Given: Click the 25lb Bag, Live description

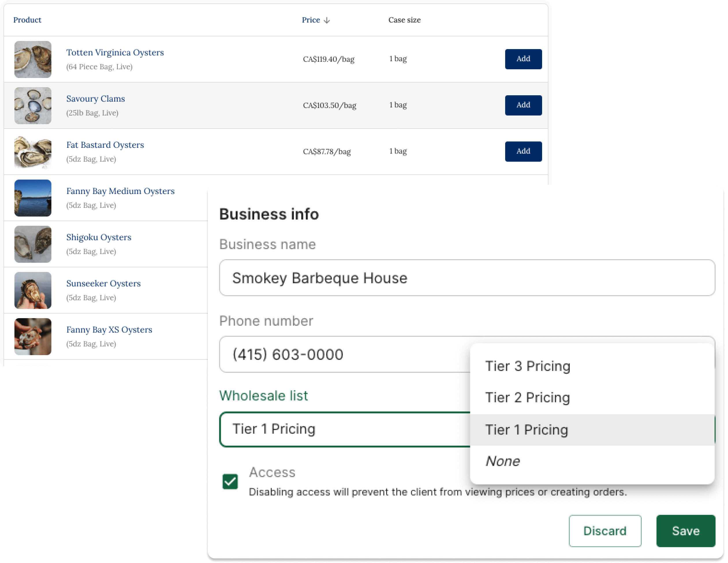Looking at the screenshot, I should tap(92, 113).
